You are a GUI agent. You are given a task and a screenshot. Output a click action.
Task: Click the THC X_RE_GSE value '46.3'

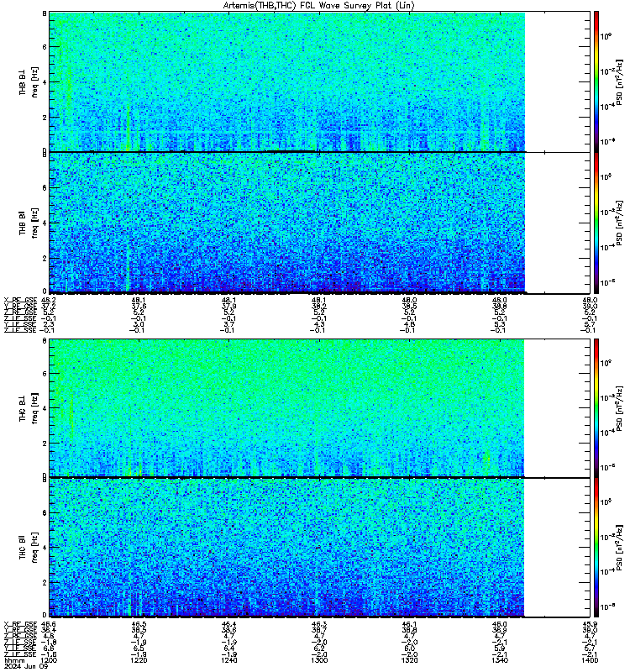(319, 624)
